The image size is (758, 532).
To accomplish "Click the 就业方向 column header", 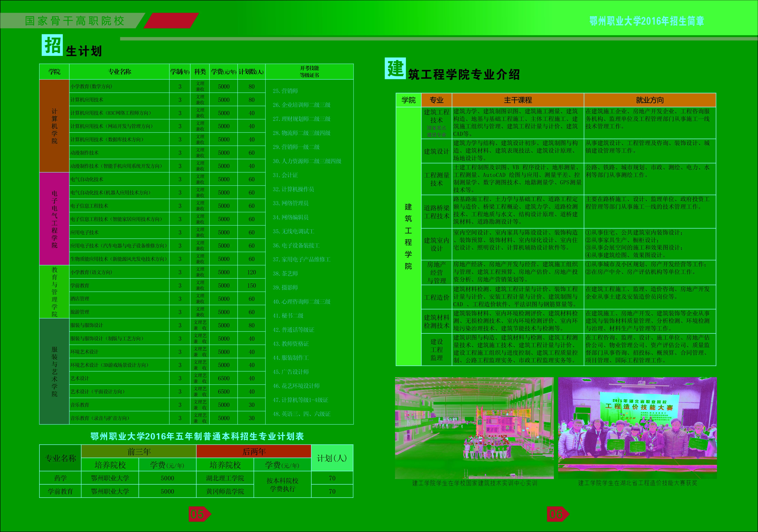I will tap(650, 100).
